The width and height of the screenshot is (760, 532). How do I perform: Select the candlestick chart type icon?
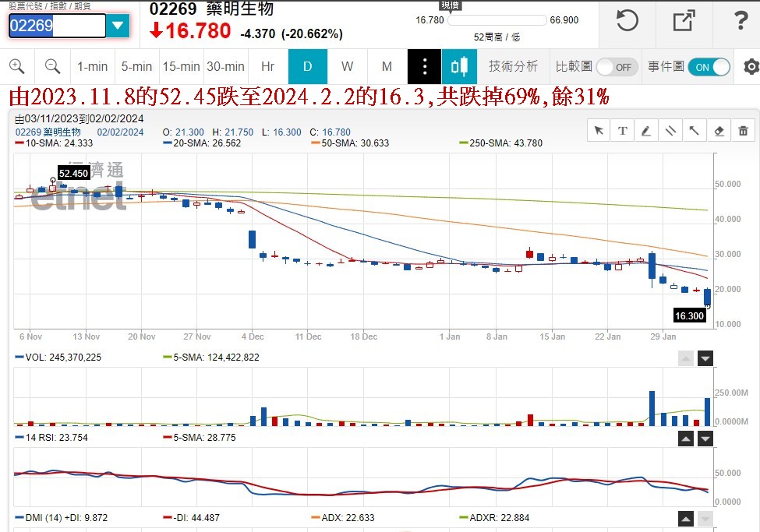tap(459, 66)
